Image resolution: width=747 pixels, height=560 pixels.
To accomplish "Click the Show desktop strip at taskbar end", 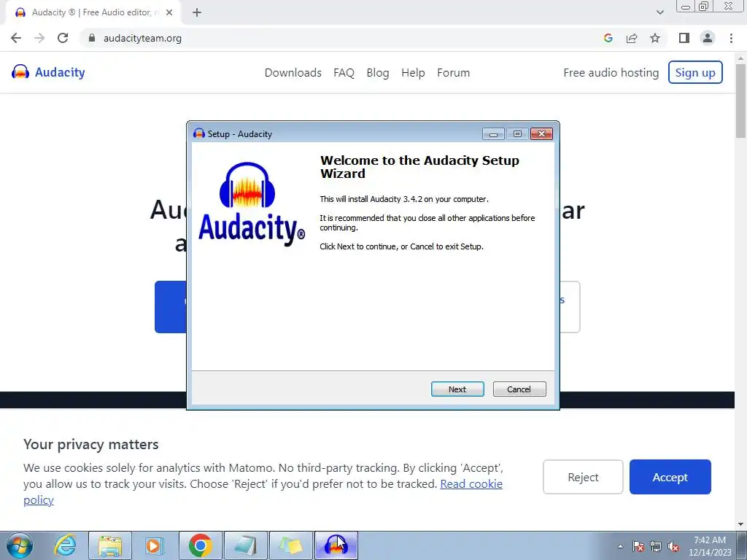I will [x=742, y=545].
